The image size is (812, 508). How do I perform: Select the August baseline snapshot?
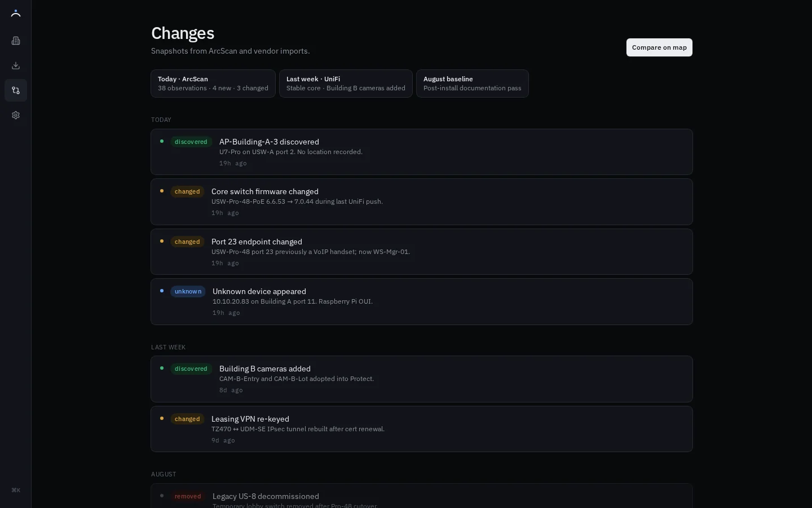click(473, 84)
